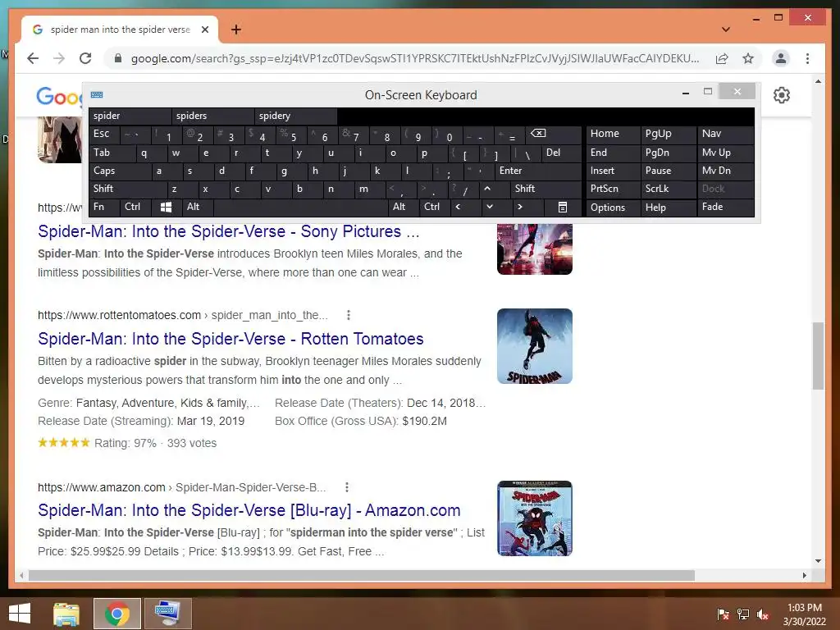Click the Sony Pictures result thumbnail
Screen dimensions: 840x630
(x=535, y=249)
